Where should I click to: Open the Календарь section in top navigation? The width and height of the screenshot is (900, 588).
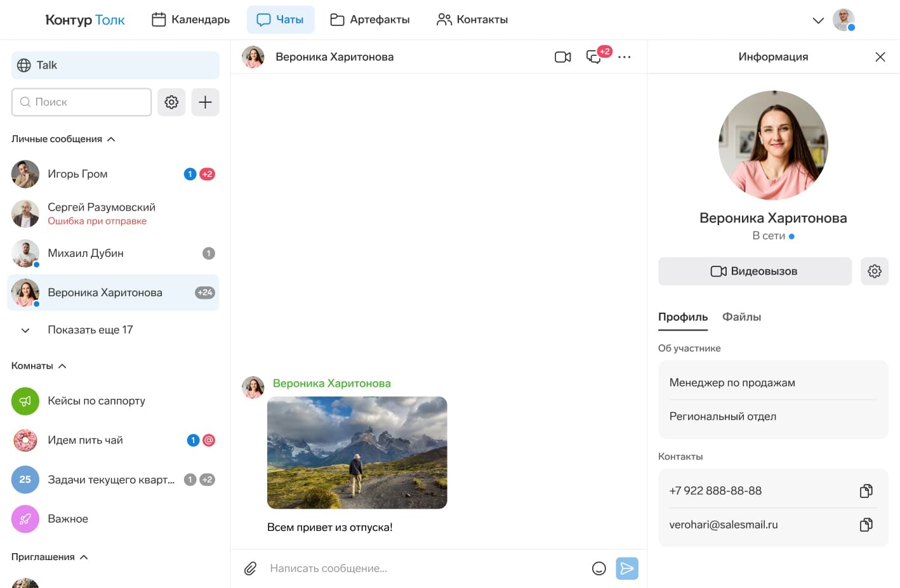(191, 20)
